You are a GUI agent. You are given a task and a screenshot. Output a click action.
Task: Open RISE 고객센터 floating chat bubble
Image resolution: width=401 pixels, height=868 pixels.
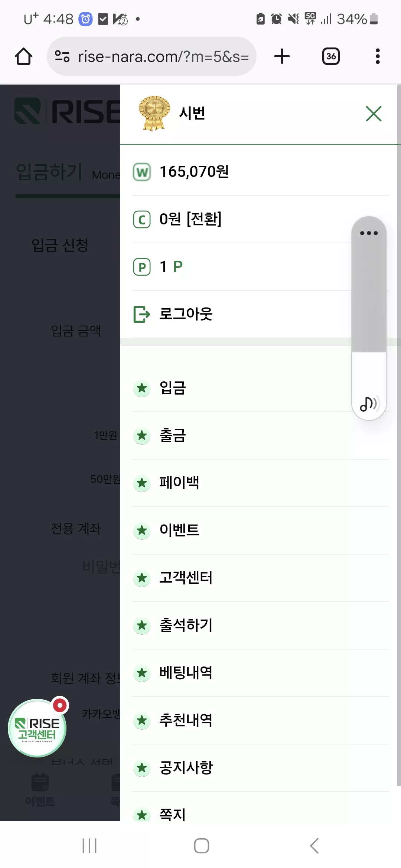tap(38, 728)
